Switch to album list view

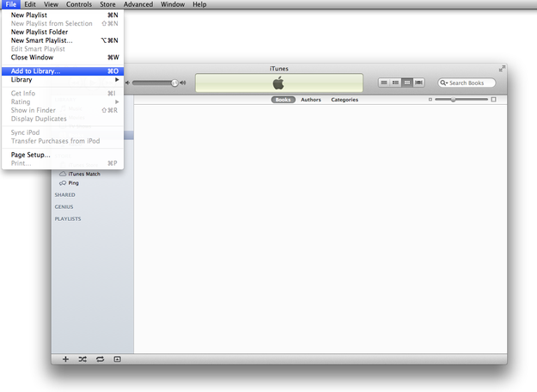395,83
